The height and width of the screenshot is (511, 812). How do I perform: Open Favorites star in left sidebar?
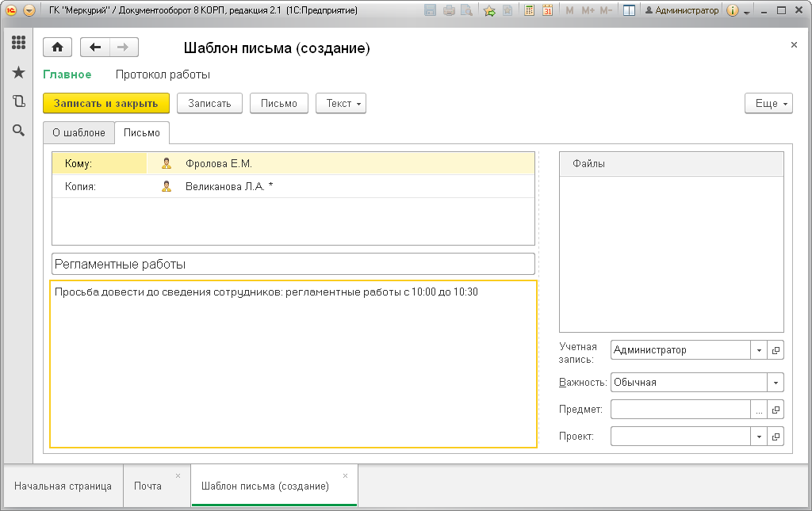pos(19,72)
